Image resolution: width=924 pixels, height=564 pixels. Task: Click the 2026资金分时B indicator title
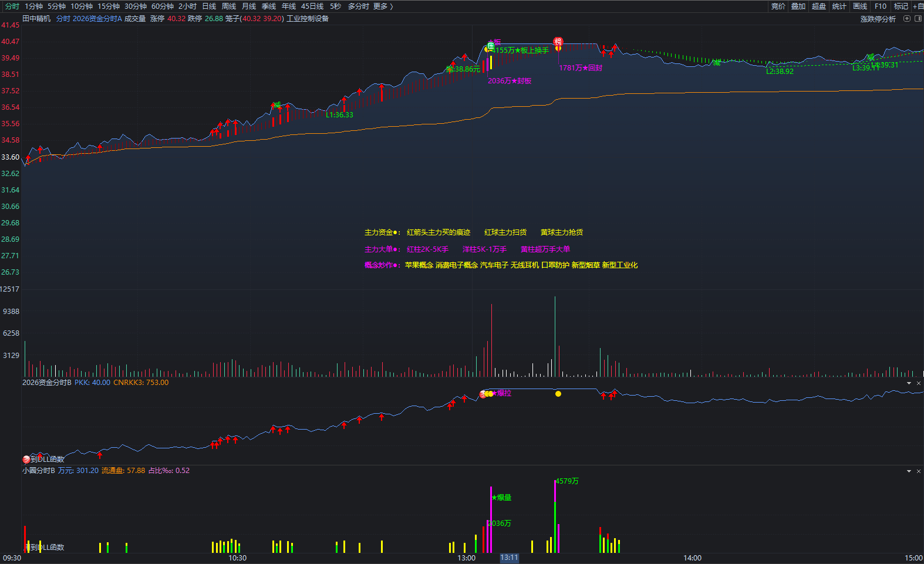point(47,383)
